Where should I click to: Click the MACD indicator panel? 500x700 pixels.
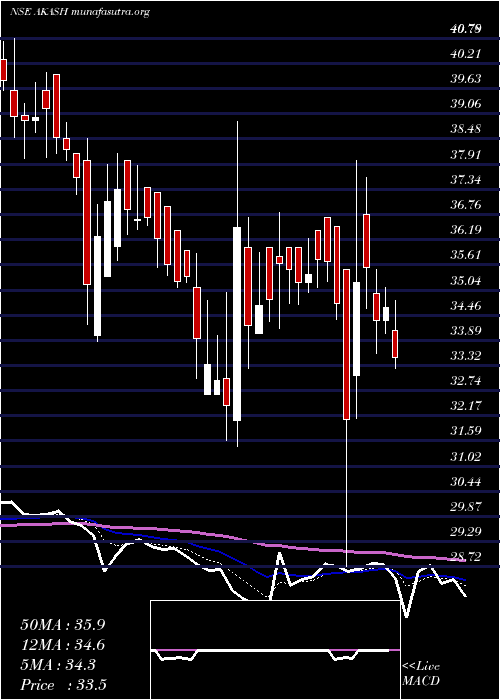tap(275, 650)
